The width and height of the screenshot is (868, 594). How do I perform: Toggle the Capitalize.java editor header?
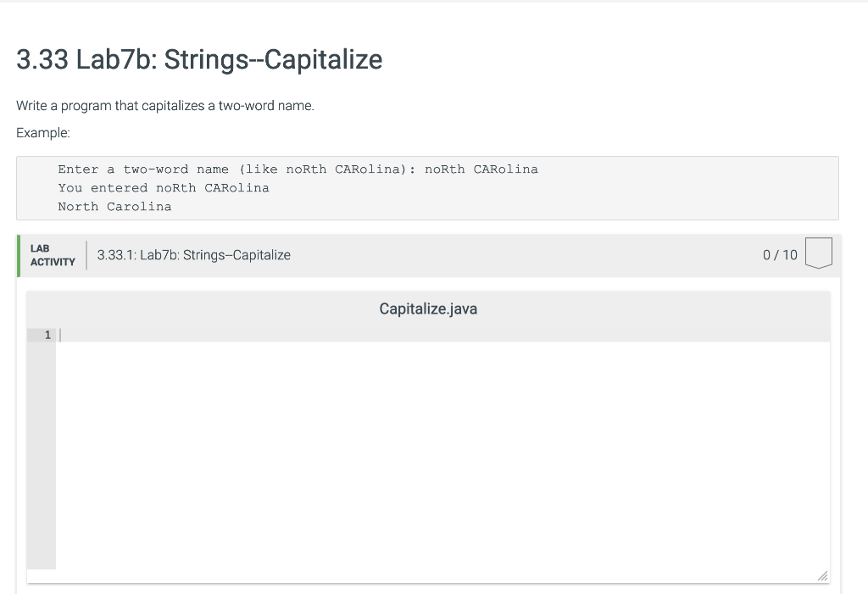click(428, 309)
